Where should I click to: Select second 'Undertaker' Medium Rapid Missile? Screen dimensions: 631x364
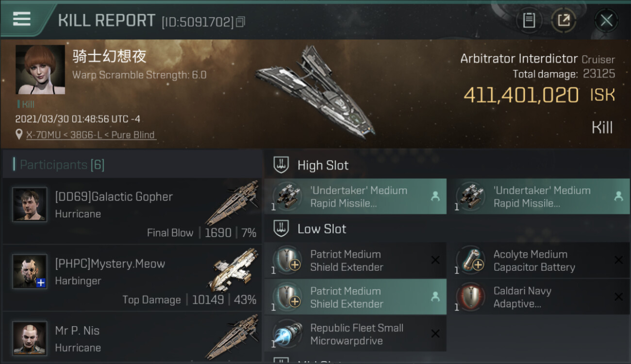point(539,197)
